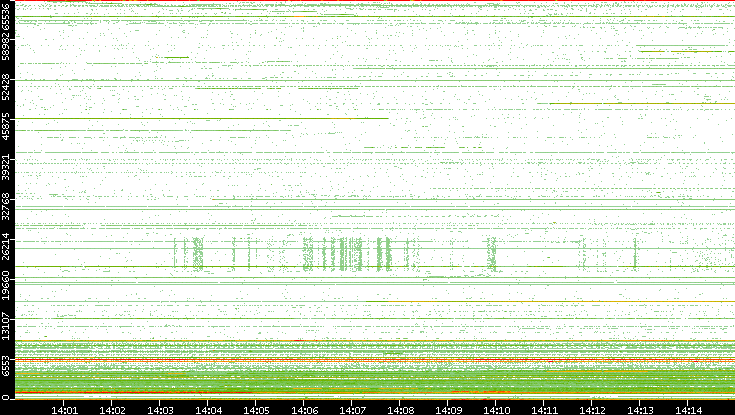Click the 14:08 time marker
Image resolution: width=735 pixels, height=415 pixels.
400,409
